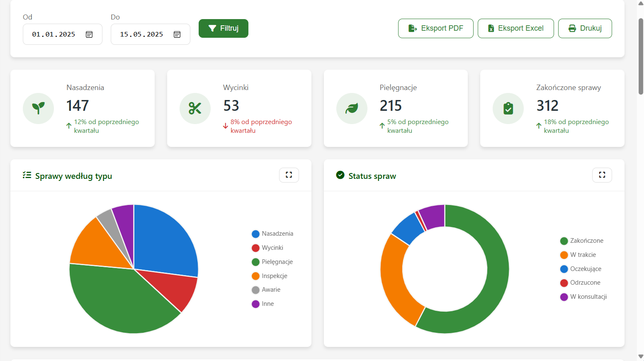Export data with Eksport Excel button
Viewport: 644px width, 361px height.
coord(515,28)
